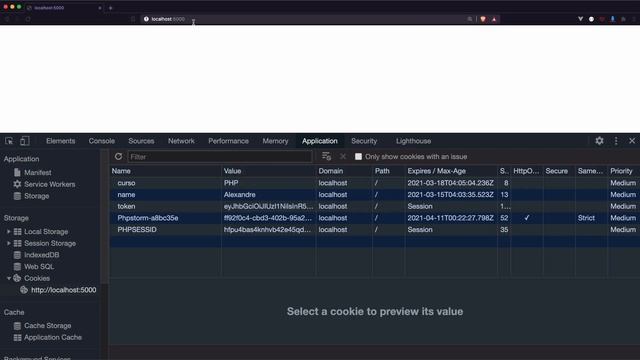
Task: Sort by Expires / Max-Age column header
Action: point(451,171)
